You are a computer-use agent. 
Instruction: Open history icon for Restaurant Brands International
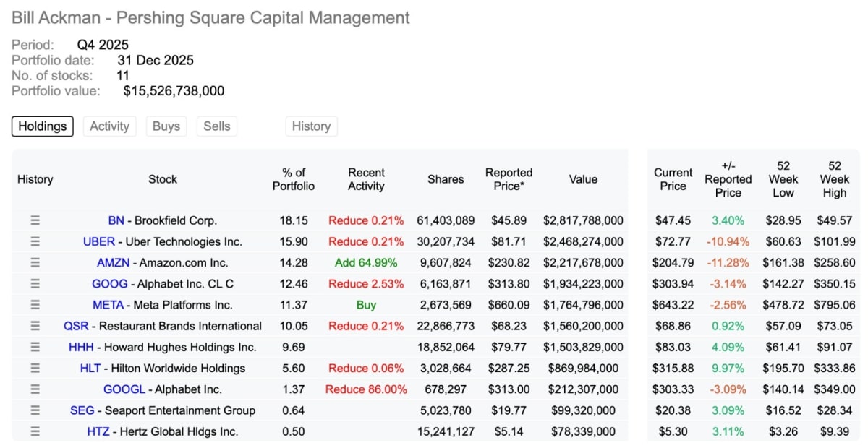[35, 326]
